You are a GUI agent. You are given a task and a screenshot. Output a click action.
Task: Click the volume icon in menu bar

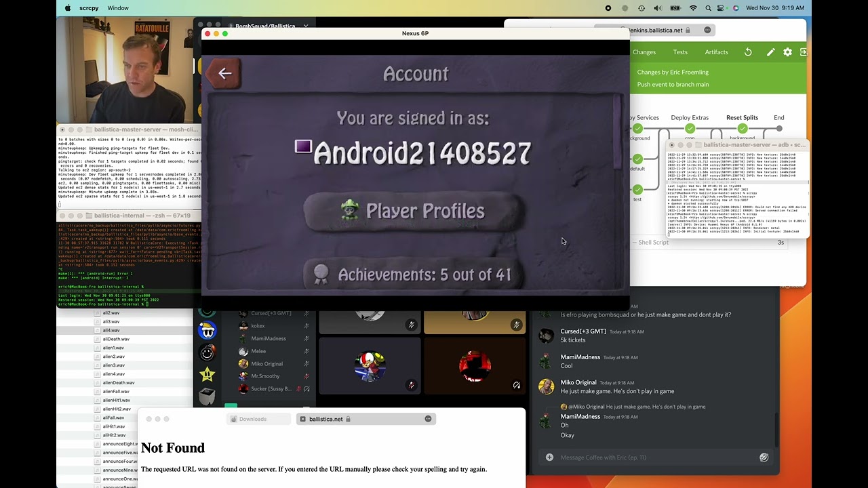point(657,8)
